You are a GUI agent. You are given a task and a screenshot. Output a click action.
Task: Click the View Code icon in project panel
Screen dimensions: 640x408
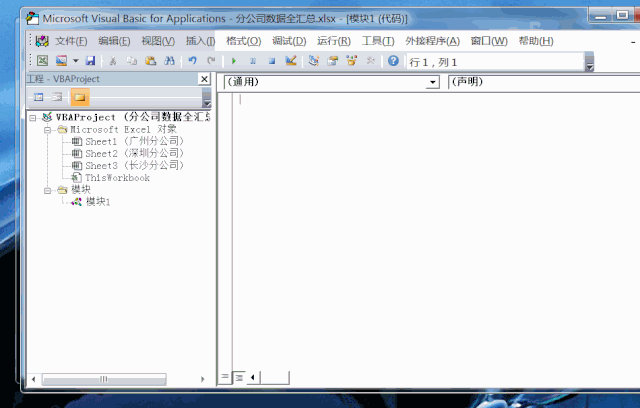(38, 97)
